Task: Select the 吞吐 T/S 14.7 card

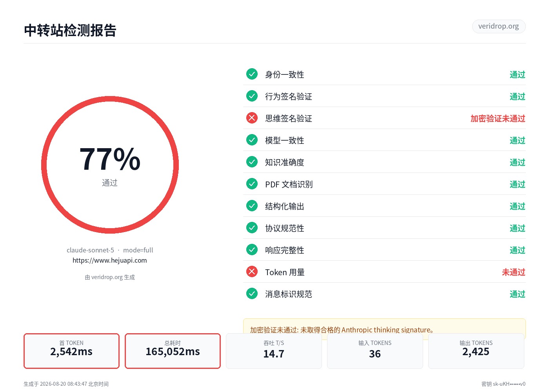Action: tap(274, 351)
